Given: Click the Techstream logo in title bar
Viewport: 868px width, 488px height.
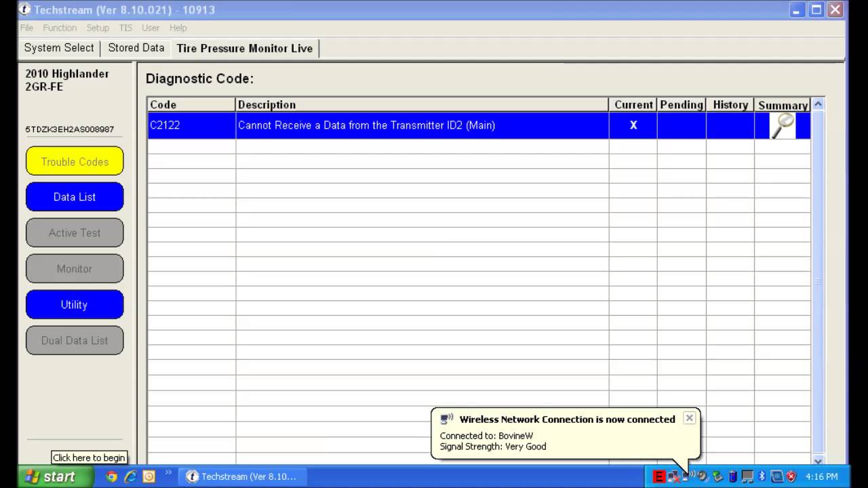Looking at the screenshot, I should (24, 9).
